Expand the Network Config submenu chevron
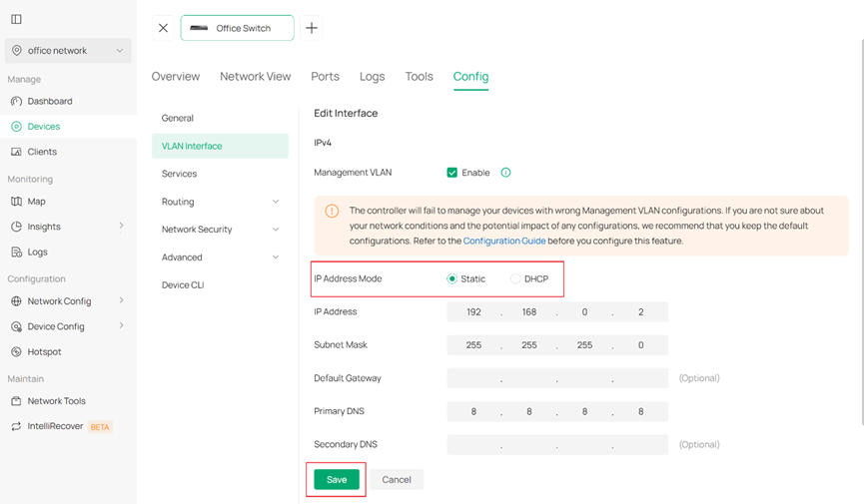 (x=121, y=300)
